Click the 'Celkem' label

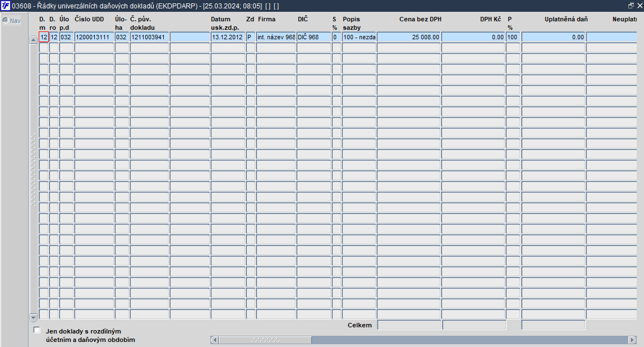coord(360,325)
